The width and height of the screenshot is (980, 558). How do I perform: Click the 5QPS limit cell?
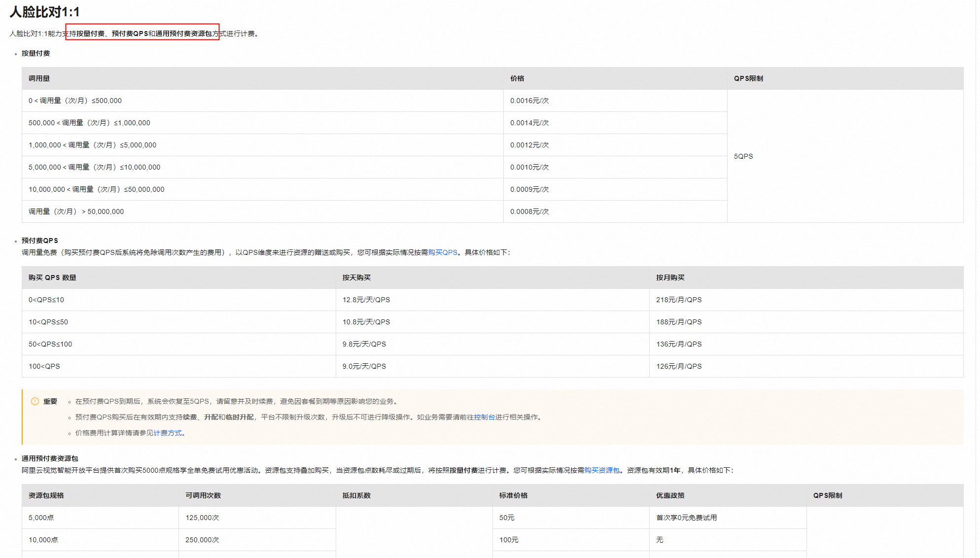(845, 156)
